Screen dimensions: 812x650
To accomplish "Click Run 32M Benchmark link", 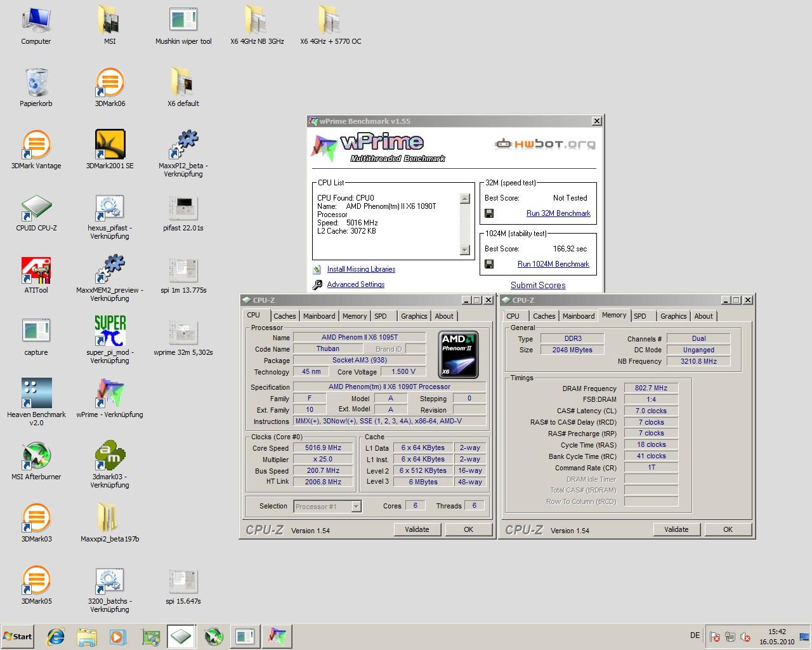I will (558, 213).
